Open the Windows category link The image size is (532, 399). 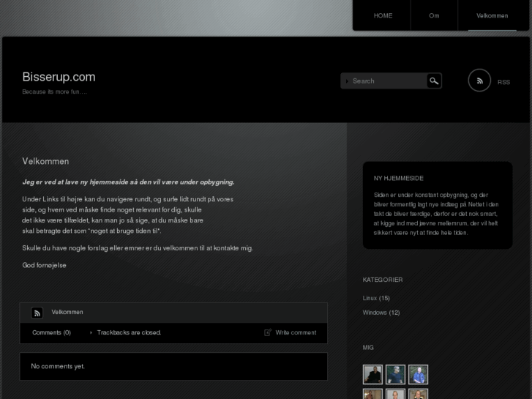click(375, 313)
